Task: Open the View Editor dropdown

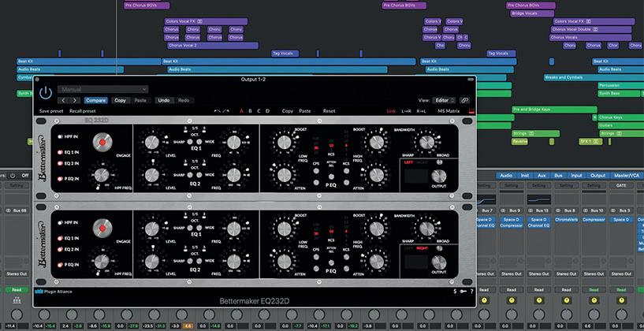Action: (x=444, y=100)
